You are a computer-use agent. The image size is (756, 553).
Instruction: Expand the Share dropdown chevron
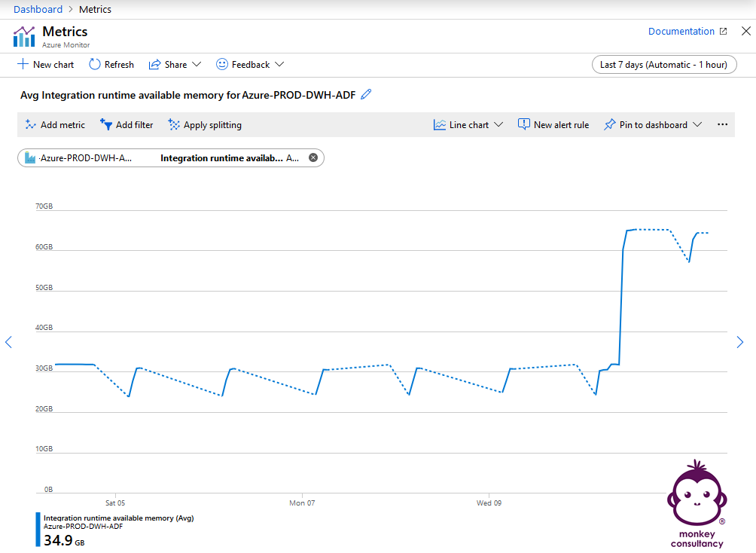[x=197, y=64]
